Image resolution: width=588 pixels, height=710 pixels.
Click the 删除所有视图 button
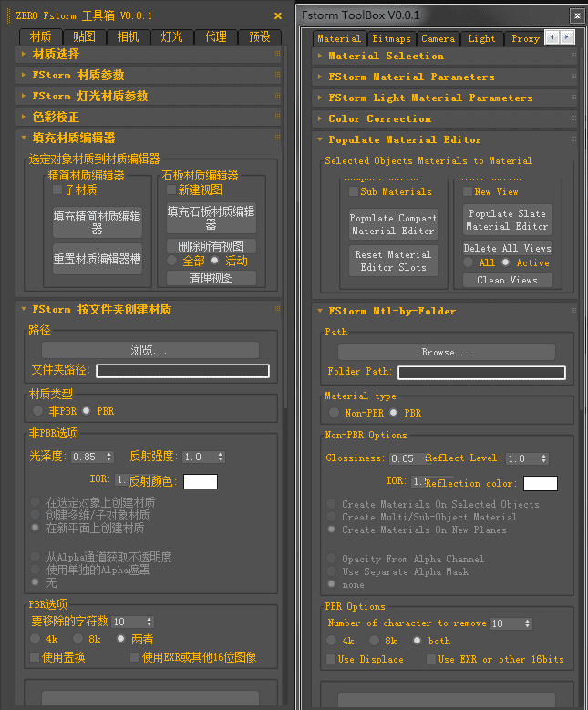coord(211,246)
